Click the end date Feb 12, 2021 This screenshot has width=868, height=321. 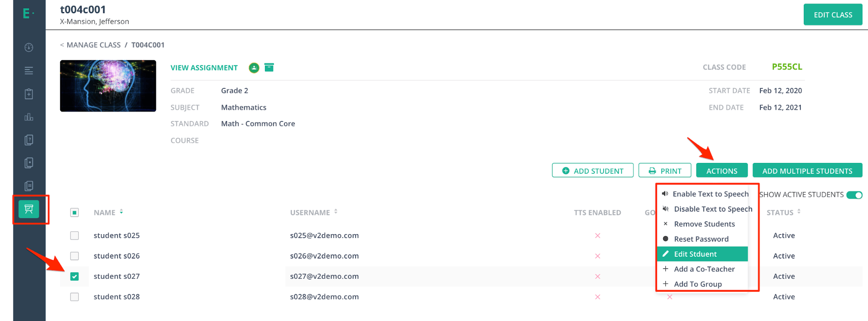[780, 107]
